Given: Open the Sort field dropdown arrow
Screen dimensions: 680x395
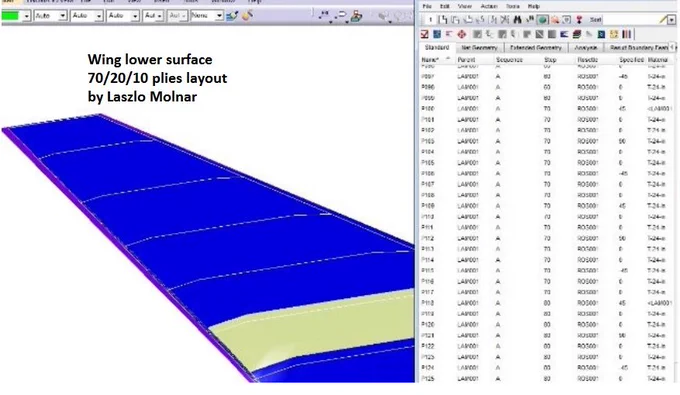Looking at the screenshot, I should click(671, 20).
